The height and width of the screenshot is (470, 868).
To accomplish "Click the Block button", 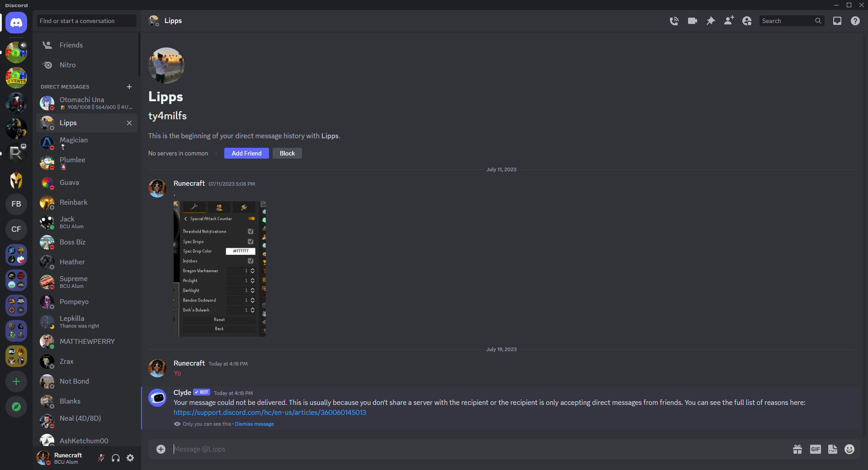I will (287, 153).
